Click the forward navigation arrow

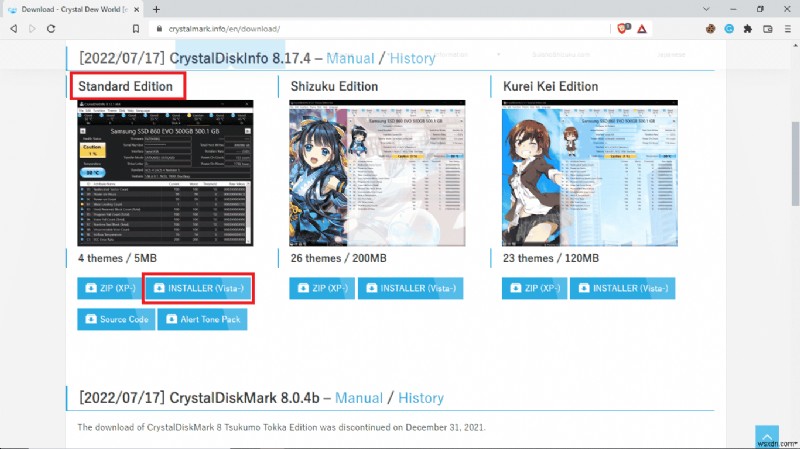pyautogui.click(x=32, y=29)
